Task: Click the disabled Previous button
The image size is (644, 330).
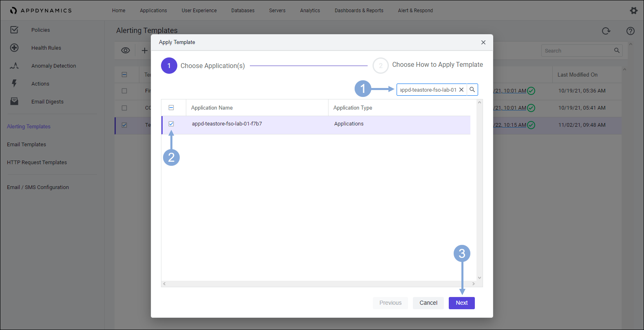Action: point(390,303)
